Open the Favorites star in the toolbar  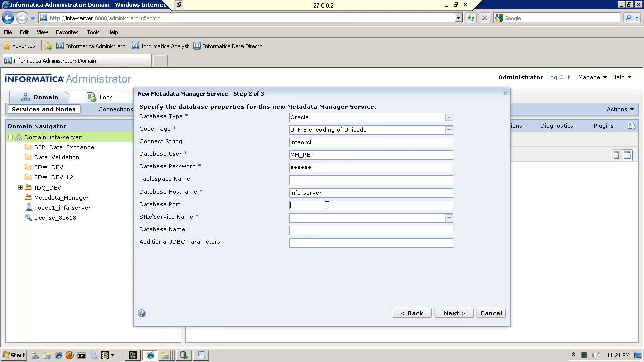[19, 46]
